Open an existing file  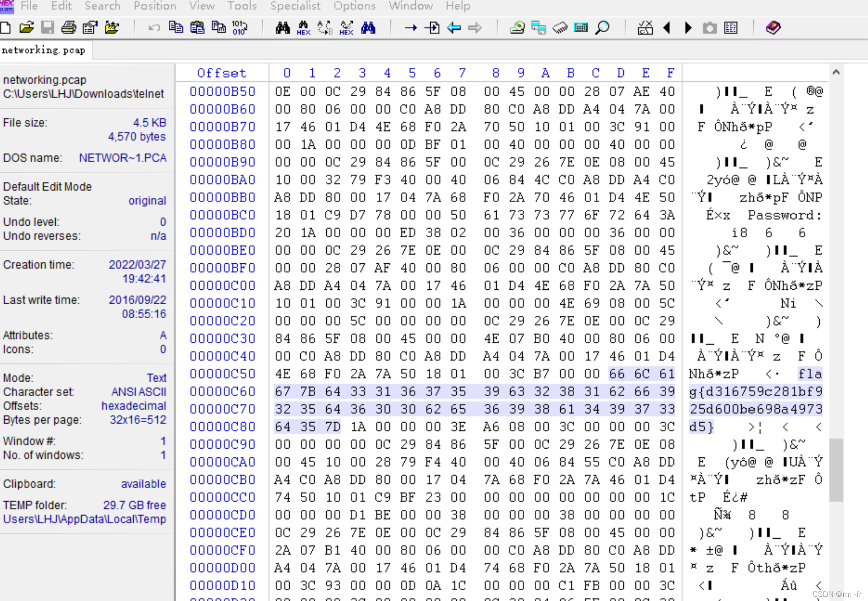pyautogui.click(x=26, y=28)
